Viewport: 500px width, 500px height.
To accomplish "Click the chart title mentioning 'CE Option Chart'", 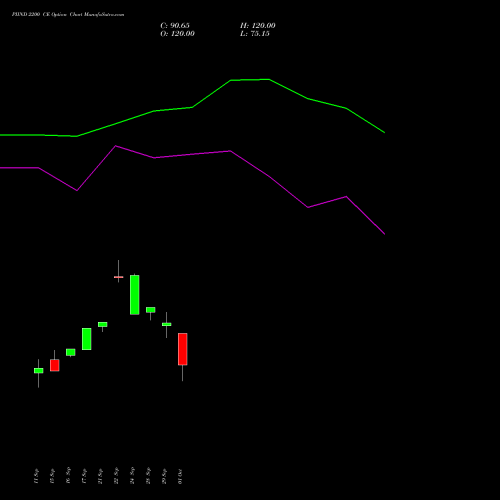I will (68, 15).
